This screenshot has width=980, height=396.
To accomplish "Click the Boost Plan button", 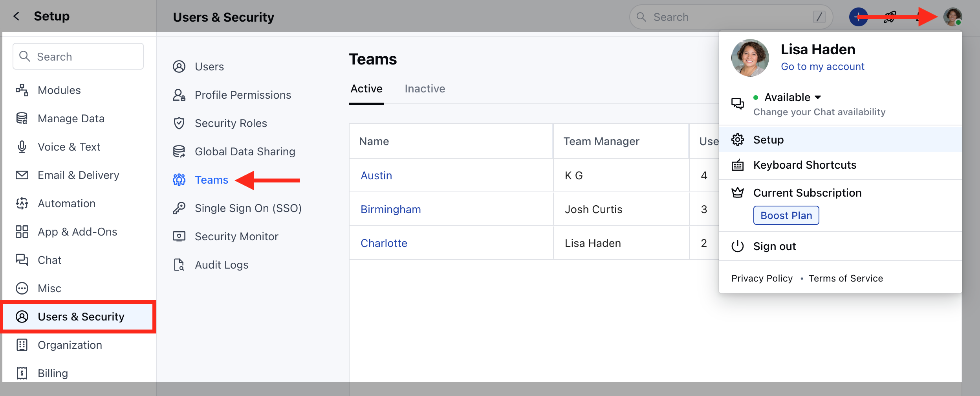I will [786, 215].
